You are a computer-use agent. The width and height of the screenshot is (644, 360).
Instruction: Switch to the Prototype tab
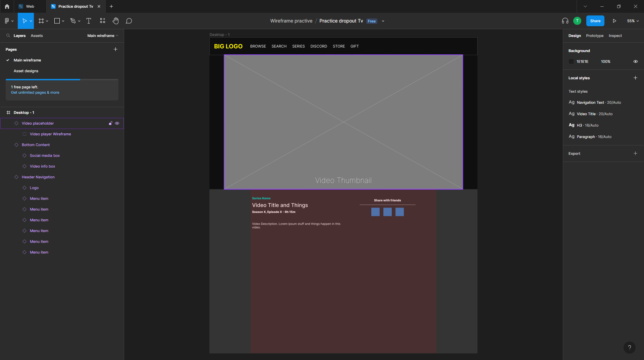point(594,36)
